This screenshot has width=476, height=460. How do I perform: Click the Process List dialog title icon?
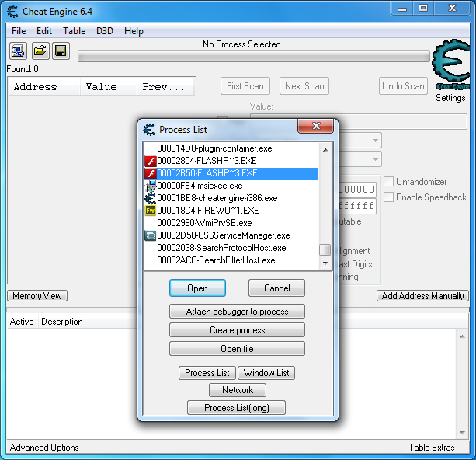coord(149,130)
